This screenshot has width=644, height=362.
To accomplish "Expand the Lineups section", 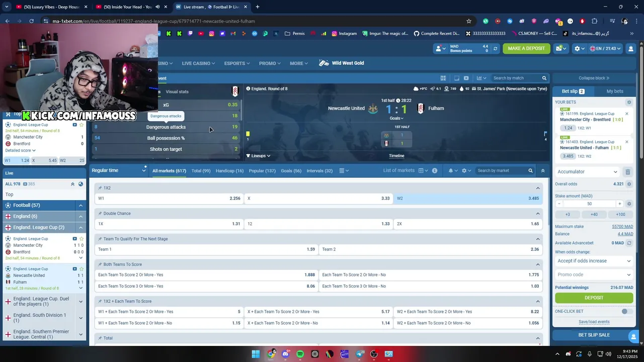I will pos(258,156).
